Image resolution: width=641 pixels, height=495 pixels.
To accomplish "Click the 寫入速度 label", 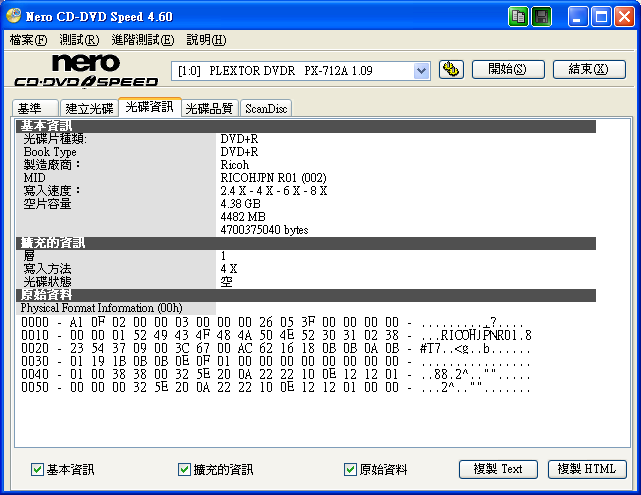I will 52,191.
